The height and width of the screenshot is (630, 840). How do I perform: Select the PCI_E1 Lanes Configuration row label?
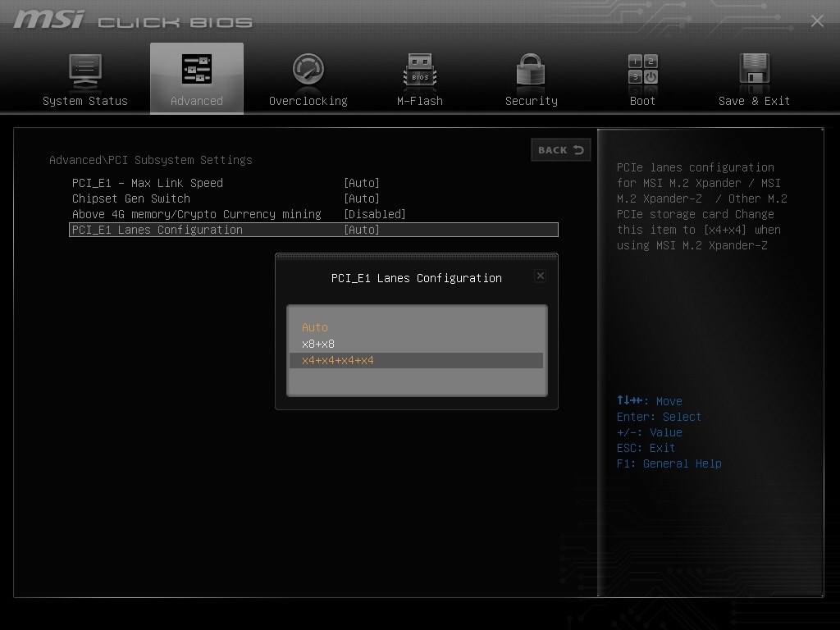coord(157,230)
